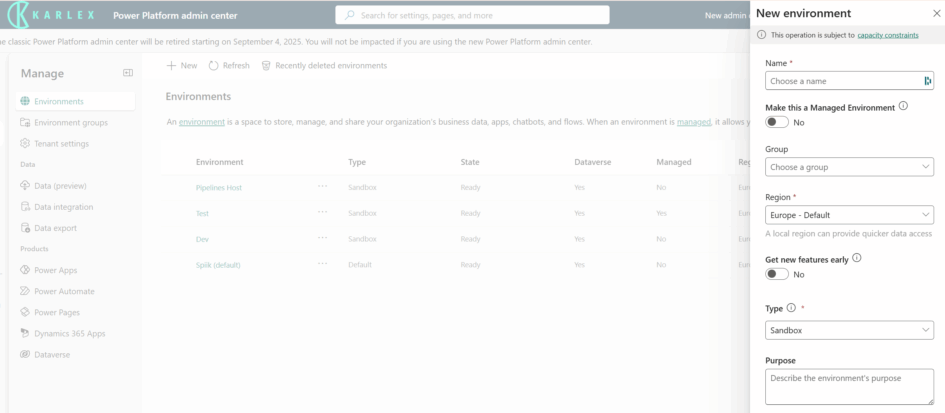The image size is (945, 413).
Task: Open the Dev environment link
Action: [202, 239]
